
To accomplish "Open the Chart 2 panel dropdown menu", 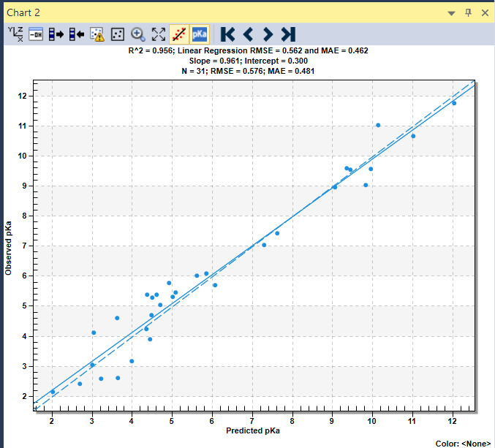I will [x=451, y=13].
